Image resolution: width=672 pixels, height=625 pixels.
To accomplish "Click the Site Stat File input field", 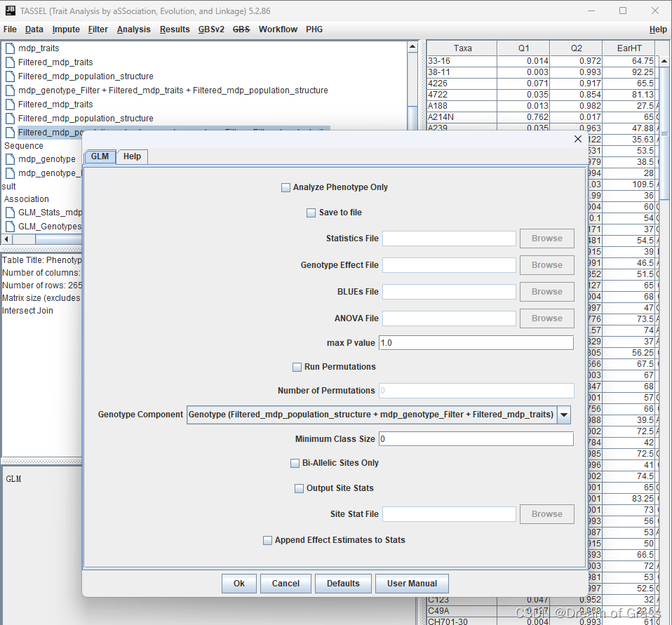I will [449, 514].
